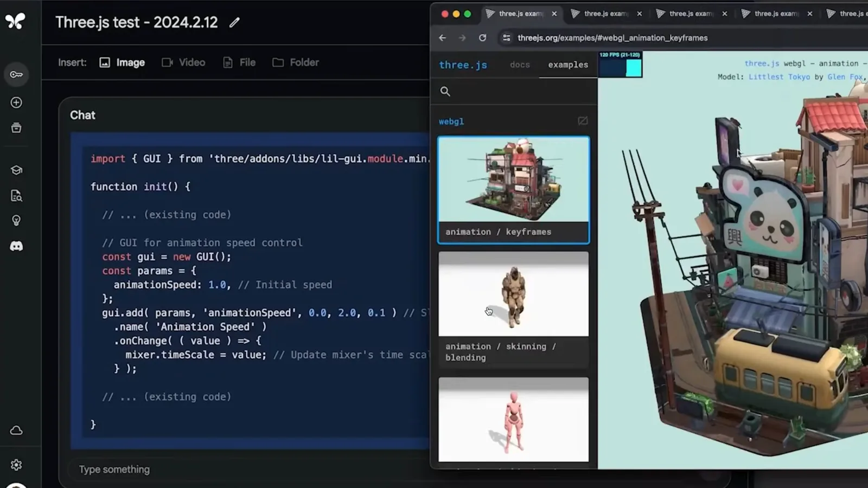Insert a File

(x=239, y=62)
